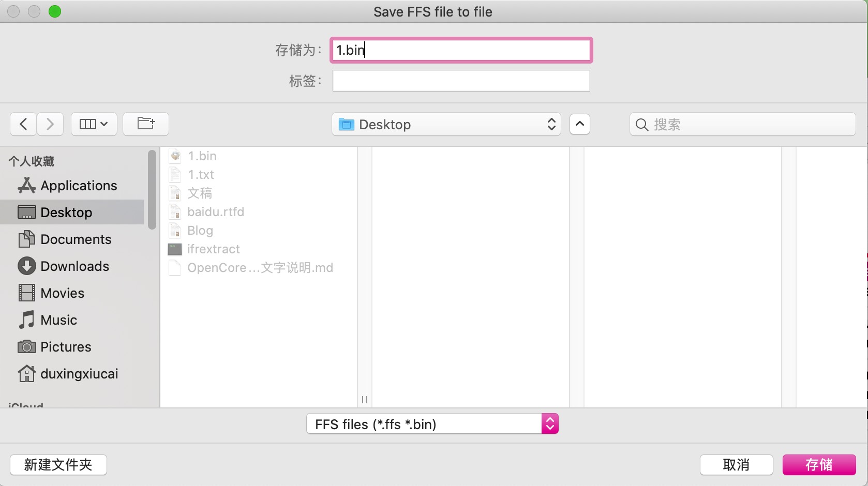The width and height of the screenshot is (868, 486).
Task: Click the 1.bin file icon
Action: click(175, 156)
